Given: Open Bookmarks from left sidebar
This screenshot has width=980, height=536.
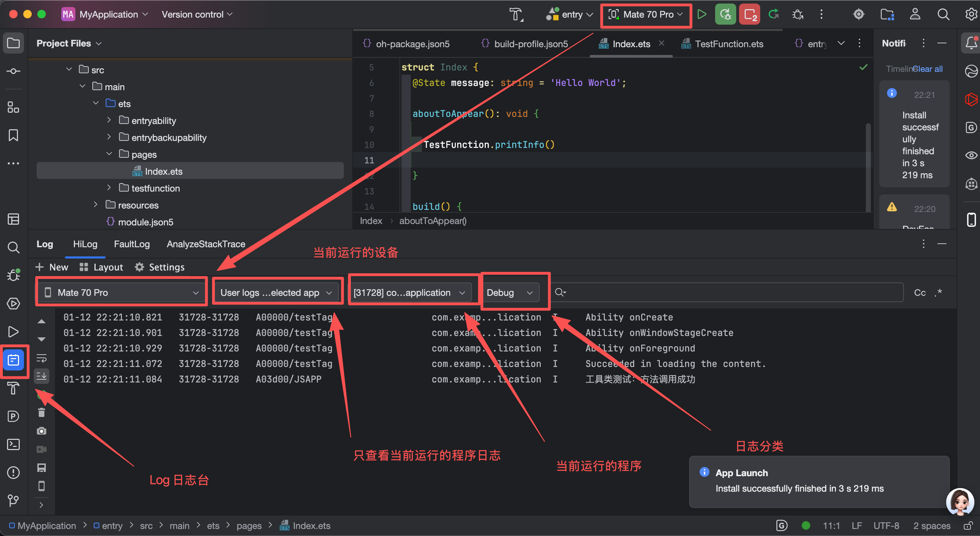Looking at the screenshot, I should 13,136.
